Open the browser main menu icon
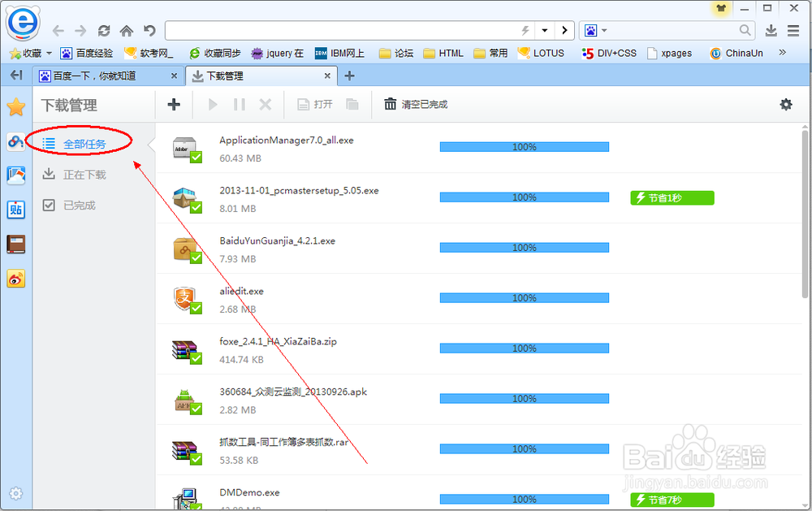Viewport: 812px width, 511px height. 793,31
